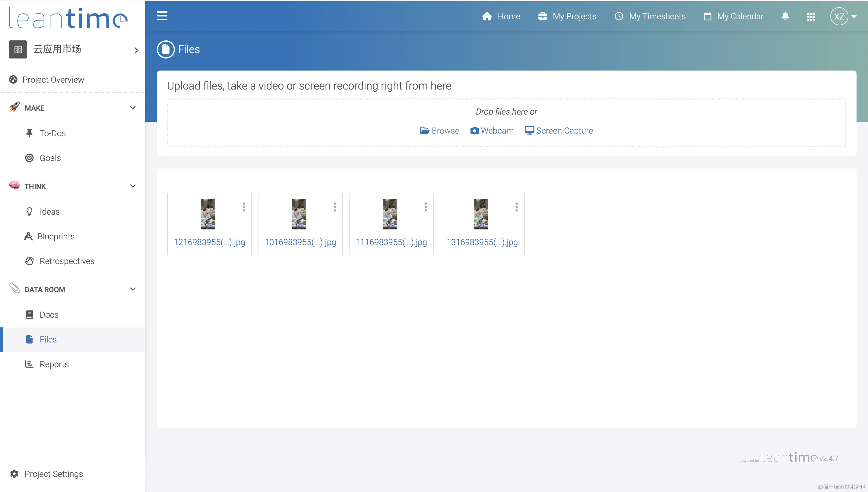Open Retrospectives in sidebar
Image resolution: width=868 pixels, height=492 pixels.
click(x=72, y=261)
